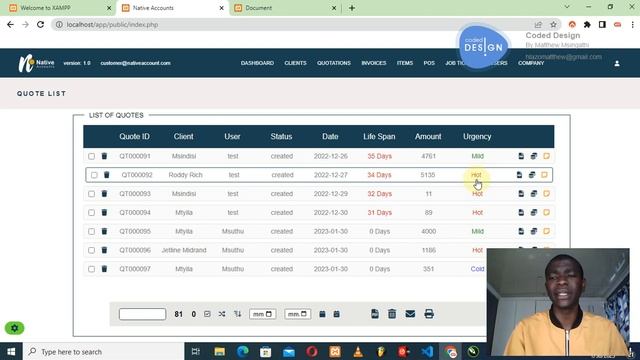Click the trash icon for quote QT000092

[x=107, y=175]
